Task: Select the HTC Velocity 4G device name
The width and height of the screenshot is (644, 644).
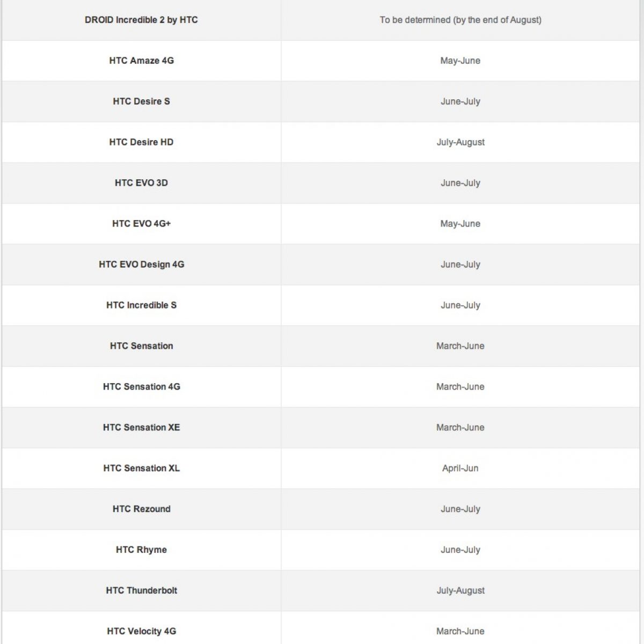Action: (141, 632)
